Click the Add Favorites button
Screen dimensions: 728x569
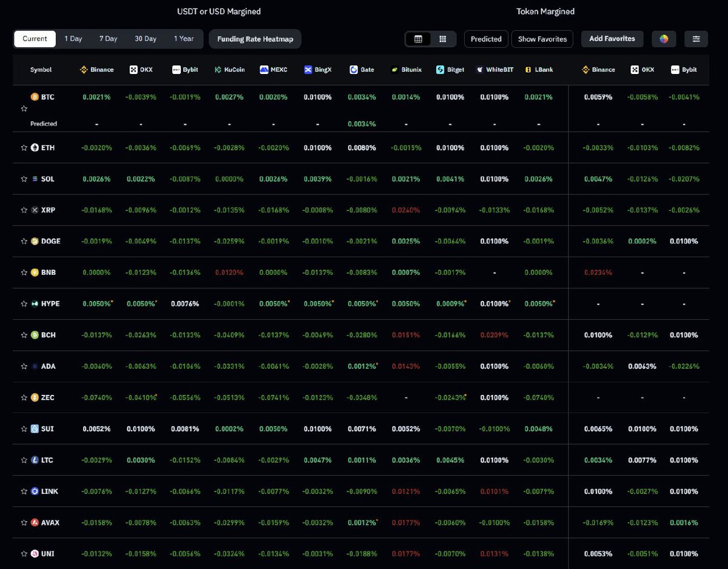[612, 38]
